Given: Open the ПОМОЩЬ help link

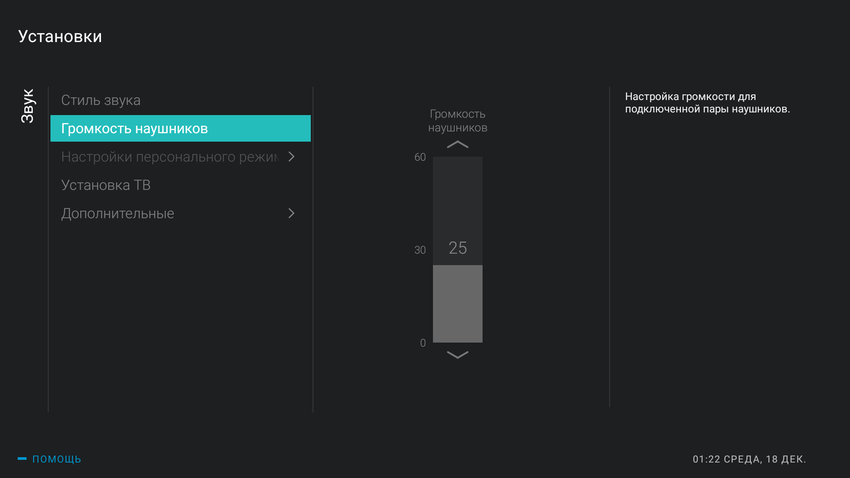Looking at the screenshot, I should [57, 459].
